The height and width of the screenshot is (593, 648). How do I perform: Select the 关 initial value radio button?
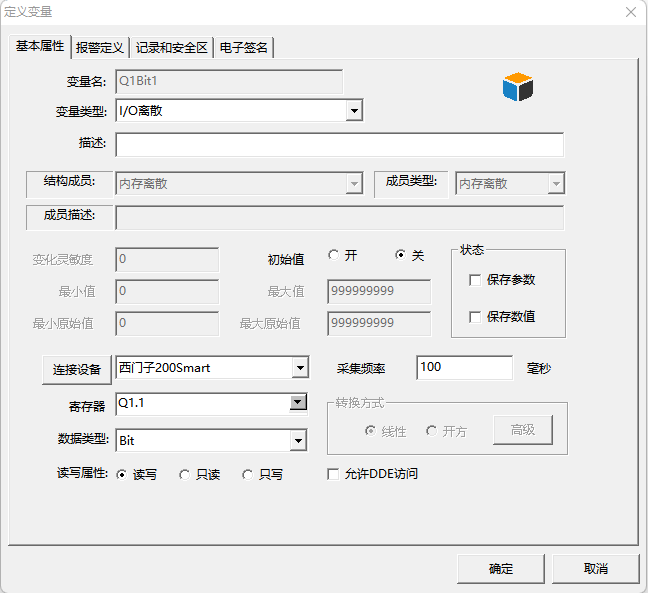[x=400, y=255]
